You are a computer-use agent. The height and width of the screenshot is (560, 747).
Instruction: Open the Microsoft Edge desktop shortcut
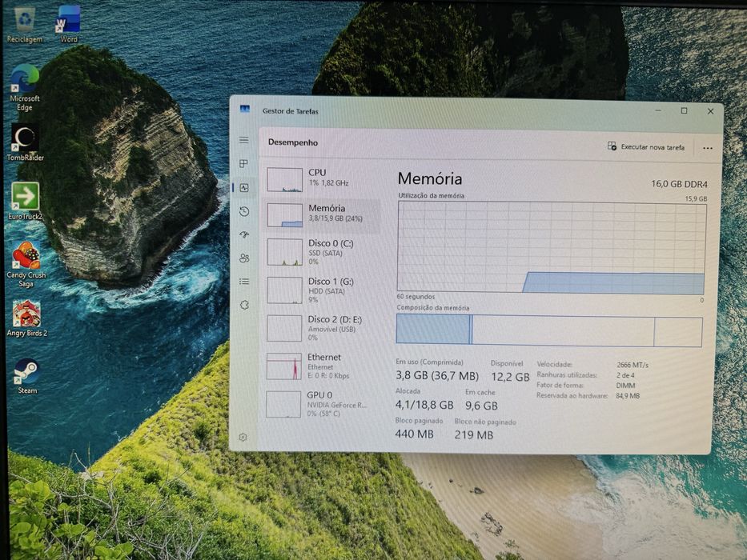[25, 88]
